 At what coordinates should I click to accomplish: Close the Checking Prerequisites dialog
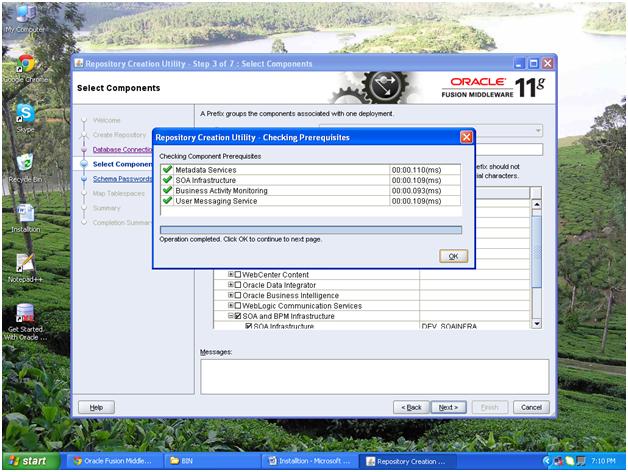[x=466, y=137]
